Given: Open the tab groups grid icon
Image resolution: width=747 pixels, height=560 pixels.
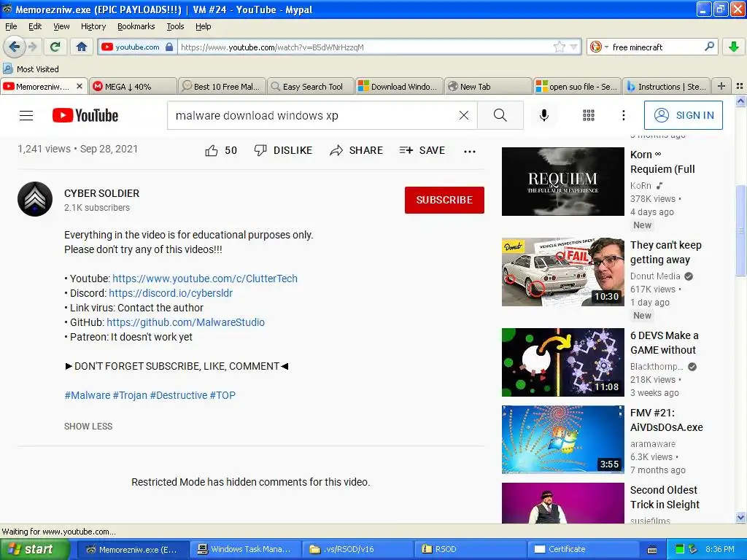Looking at the screenshot, I should (740, 86).
